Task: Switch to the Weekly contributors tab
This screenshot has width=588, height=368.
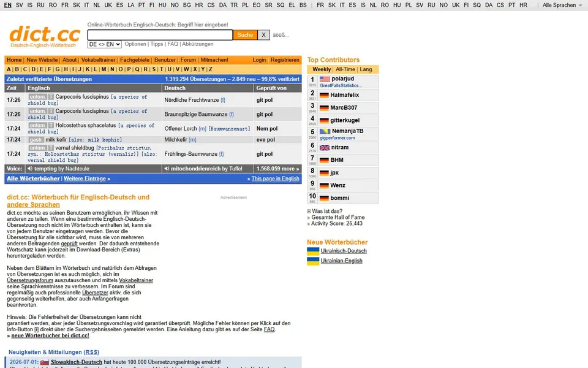Action: 322,69
